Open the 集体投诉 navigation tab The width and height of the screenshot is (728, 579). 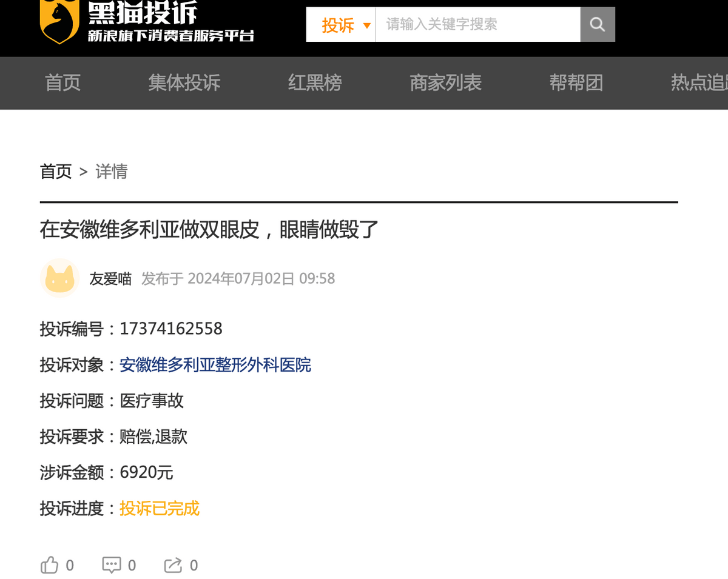184,82
